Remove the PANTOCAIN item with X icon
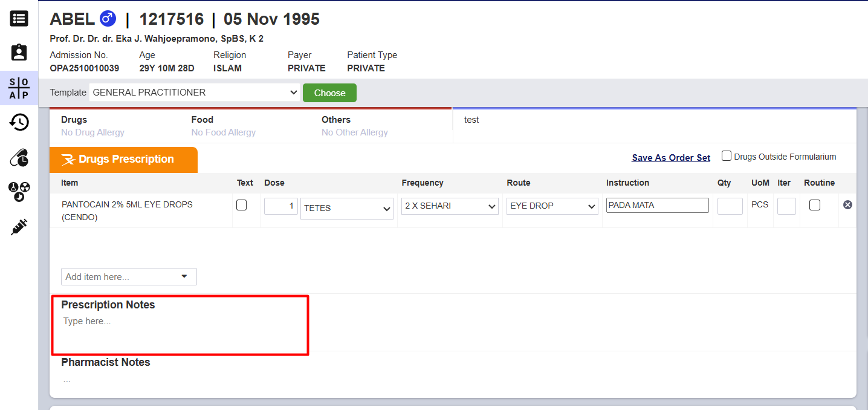 pyautogui.click(x=847, y=205)
